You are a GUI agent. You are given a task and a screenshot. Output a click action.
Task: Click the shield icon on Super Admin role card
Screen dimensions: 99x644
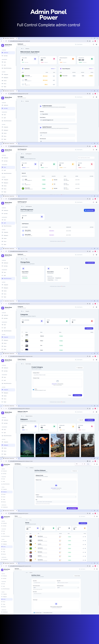coord(23,268)
